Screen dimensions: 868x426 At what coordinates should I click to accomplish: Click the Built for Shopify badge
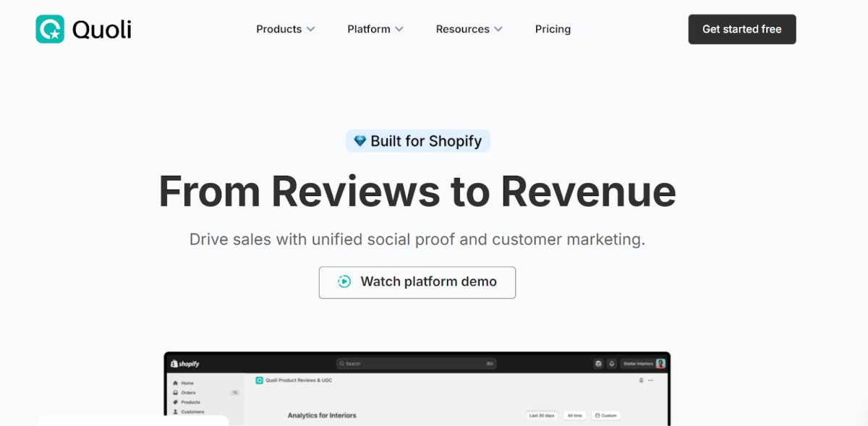[x=417, y=141]
